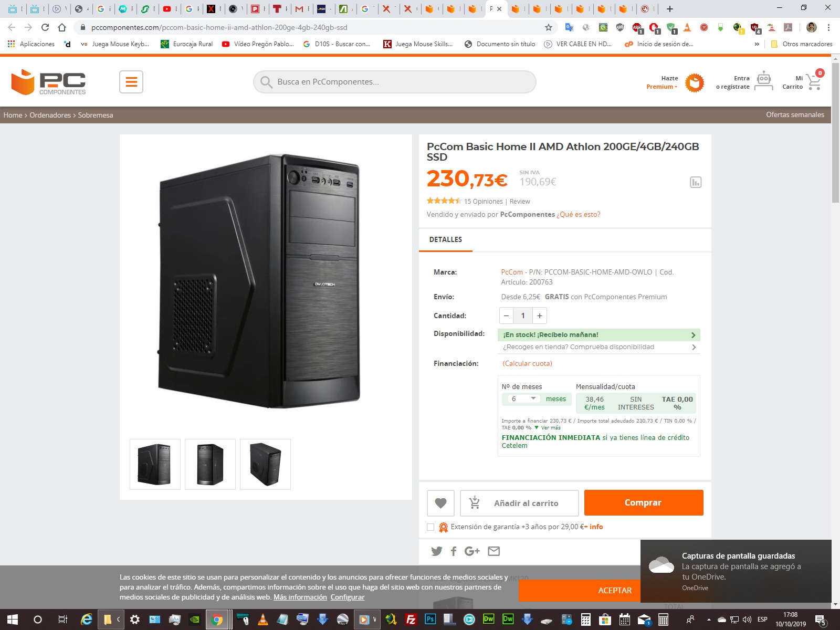840x630 pixels.
Task: Increase quantity with plus button
Action: (540, 316)
